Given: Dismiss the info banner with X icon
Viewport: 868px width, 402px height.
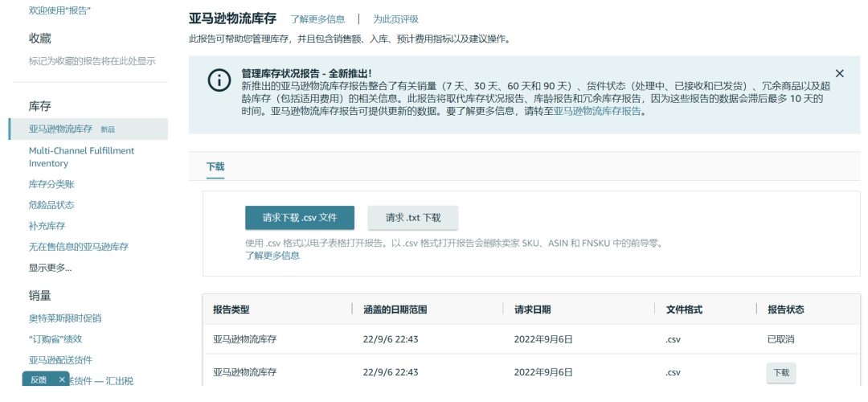Looking at the screenshot, I should coord(839,73).
